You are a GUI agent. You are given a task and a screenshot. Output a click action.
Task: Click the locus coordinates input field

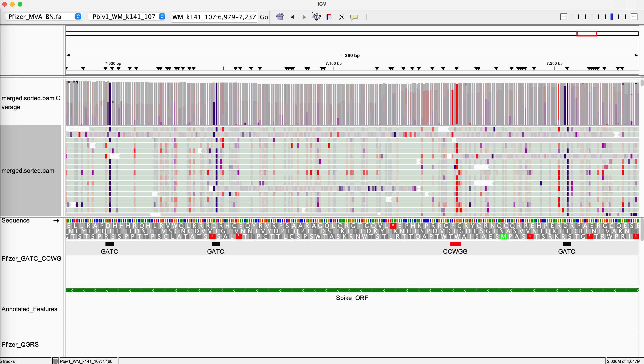(214, 17)
